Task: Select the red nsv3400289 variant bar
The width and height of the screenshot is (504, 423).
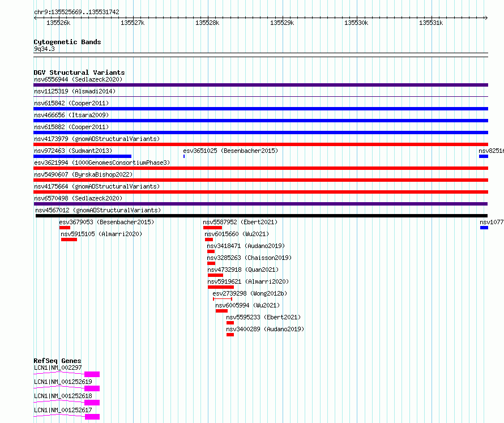Action: (230, 335)
